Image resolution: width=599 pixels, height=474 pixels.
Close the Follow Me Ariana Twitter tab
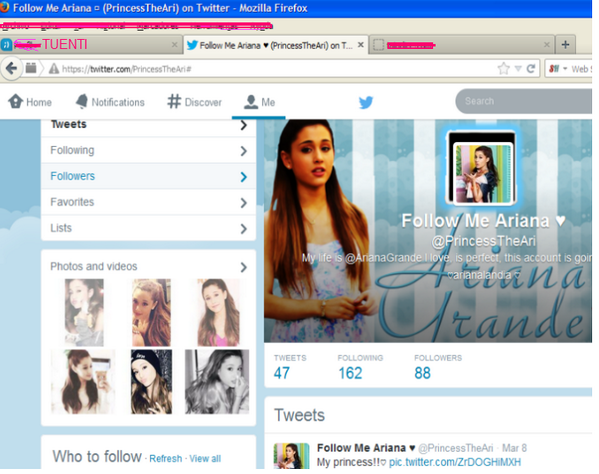pyautogui.click(x=360, y=45)
